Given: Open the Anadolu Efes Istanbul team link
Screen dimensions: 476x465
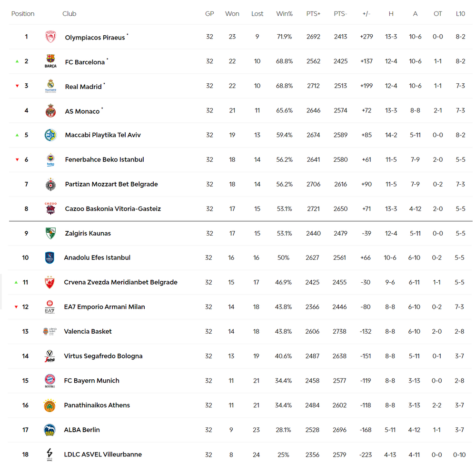Looking at the screenshot, I should click(x=97, y=257).
